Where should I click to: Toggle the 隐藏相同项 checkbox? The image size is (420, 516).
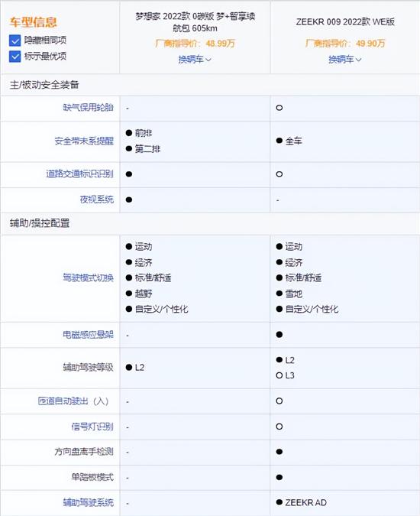(x=15, y=41)
